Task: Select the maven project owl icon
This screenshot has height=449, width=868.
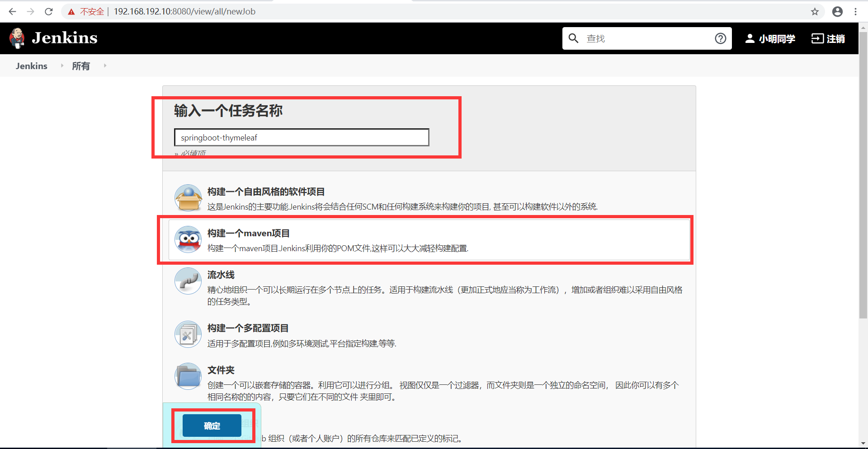Action: click(188, 239)
